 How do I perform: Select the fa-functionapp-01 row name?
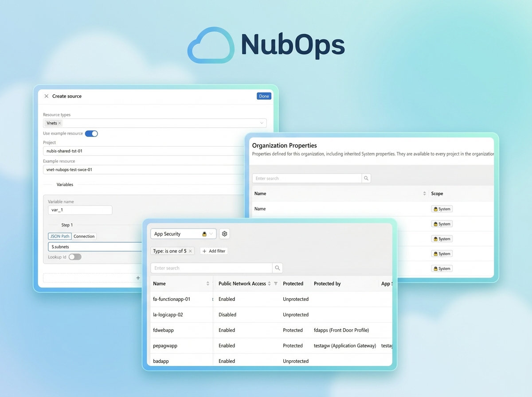click(x=172, y=299)
